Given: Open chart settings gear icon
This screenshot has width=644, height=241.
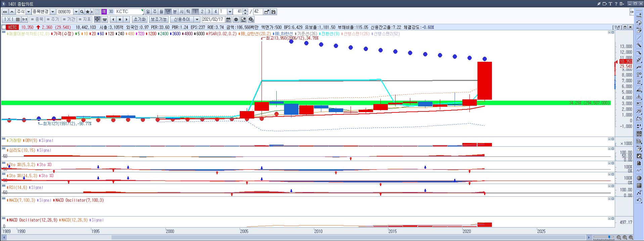Looking at the screenshot, I should [236, 19].
